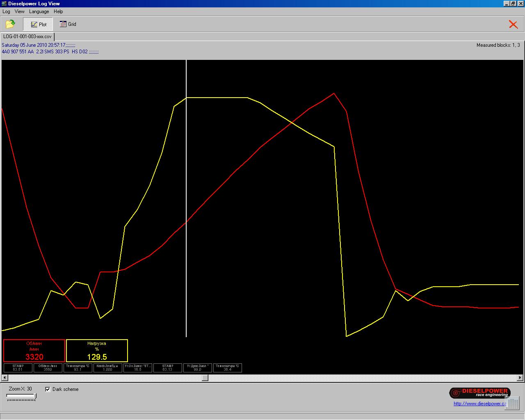This screenshot has height=420, width=525.
Task: Click the horizontal scrollbar thumb
Action: pyautogui.click(x=205, y=378)
